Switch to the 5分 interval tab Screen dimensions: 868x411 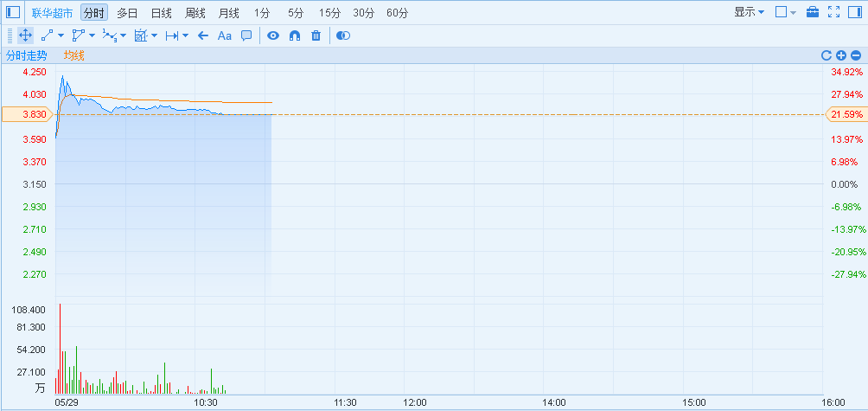297,13
